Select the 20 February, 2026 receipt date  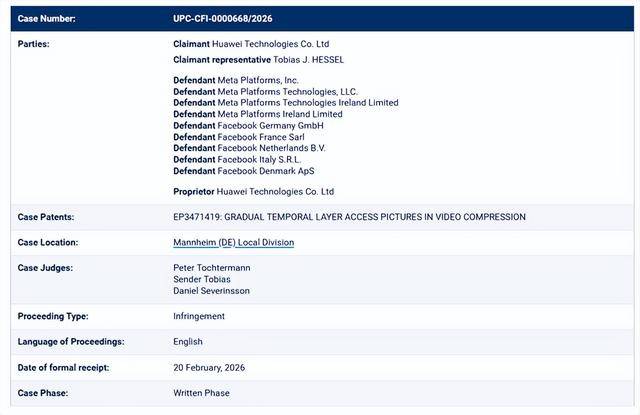click(x=209, y=368)
